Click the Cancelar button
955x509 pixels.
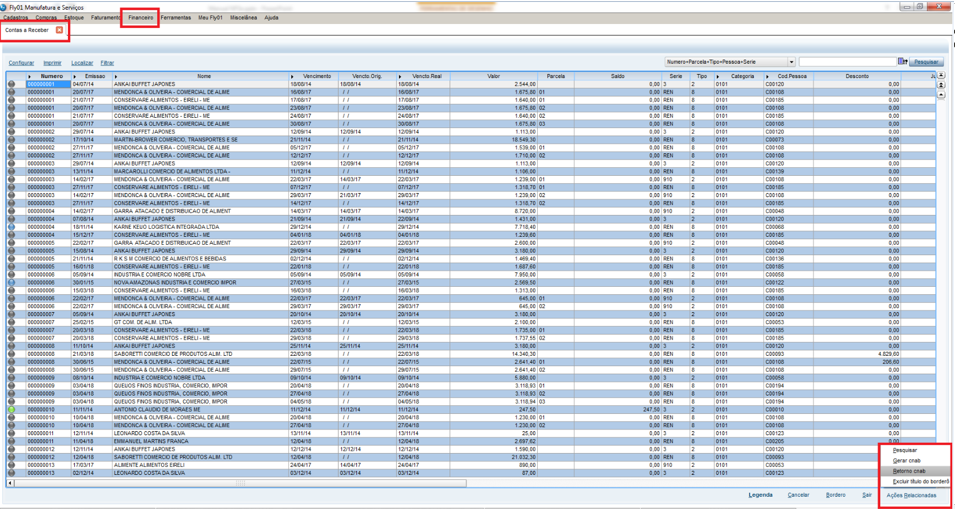(798, 495)
